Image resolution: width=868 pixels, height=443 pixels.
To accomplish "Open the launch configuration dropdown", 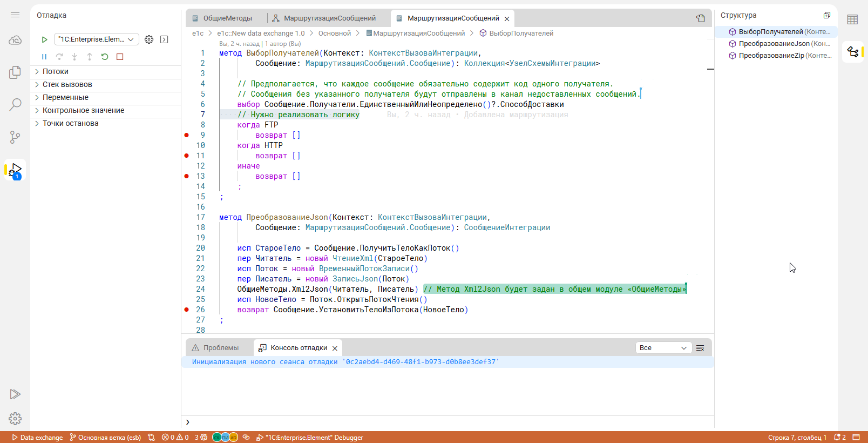I will (x=97, y=39).
